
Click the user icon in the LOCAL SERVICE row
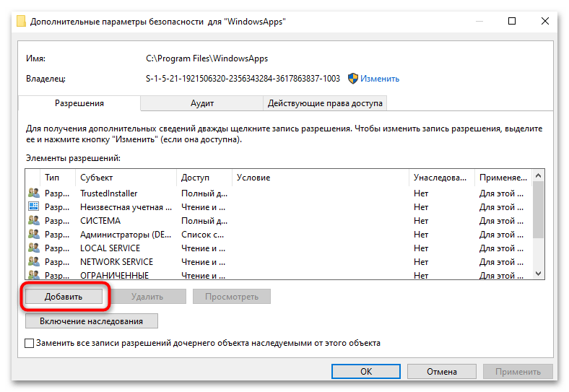tap(34, 248)
